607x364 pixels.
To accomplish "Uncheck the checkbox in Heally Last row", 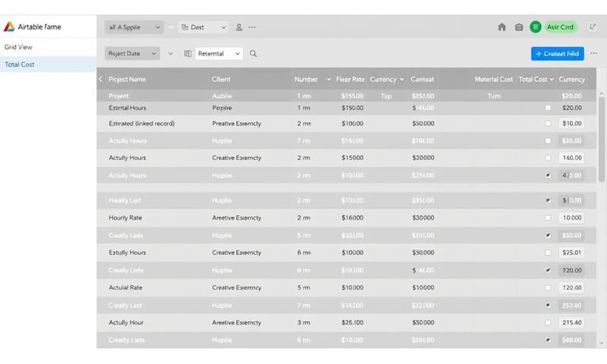I will coord(548,200).
